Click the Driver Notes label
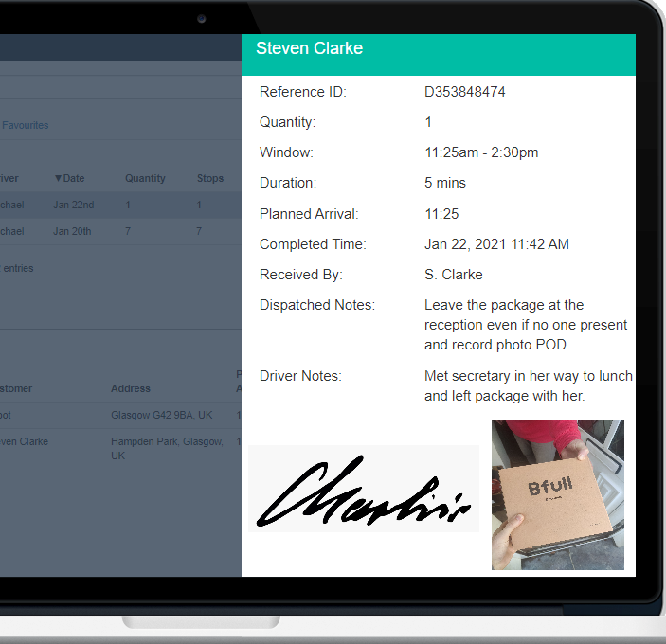This screenshot has height=644, width=666. click(x=300, y=376)
